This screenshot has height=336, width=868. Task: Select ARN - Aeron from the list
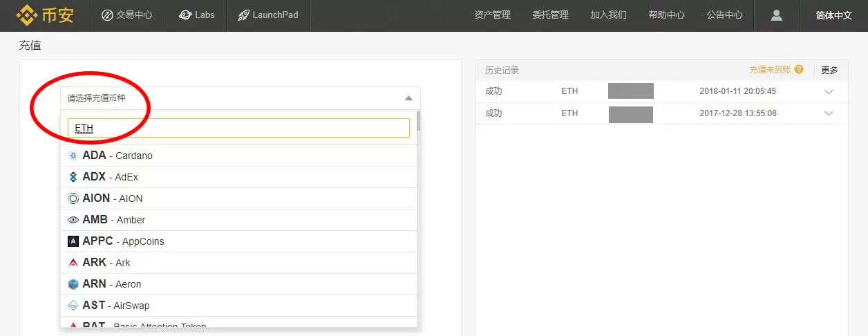coord(238,284)
